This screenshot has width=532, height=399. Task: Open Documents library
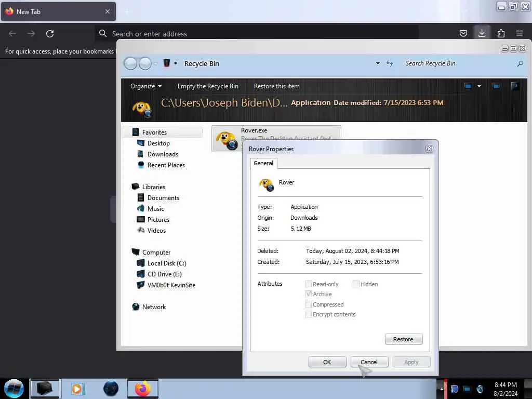163,197
